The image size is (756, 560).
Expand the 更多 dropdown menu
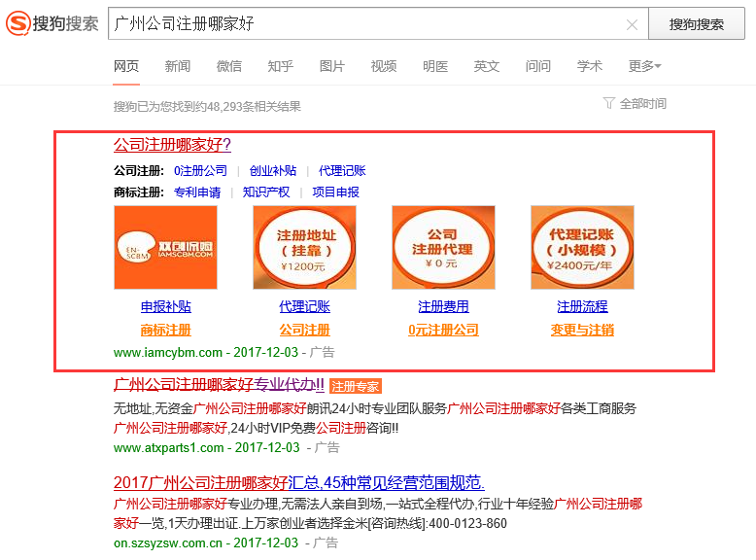(643, 66)
